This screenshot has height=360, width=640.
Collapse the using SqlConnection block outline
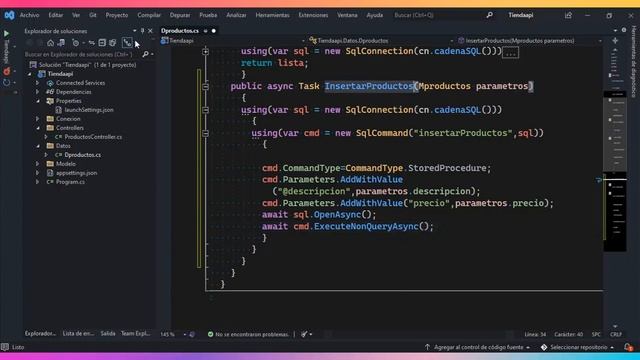point(206,110)
